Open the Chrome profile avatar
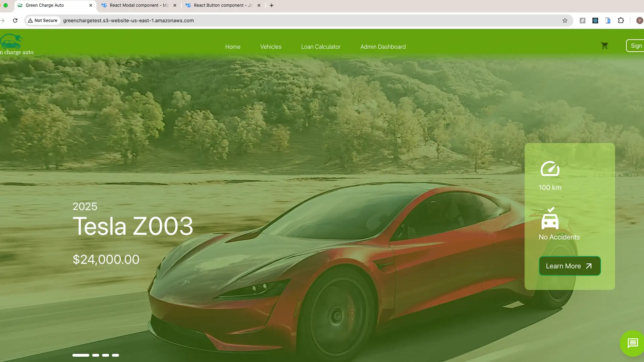The image size is (644, 362). [640, 20]
